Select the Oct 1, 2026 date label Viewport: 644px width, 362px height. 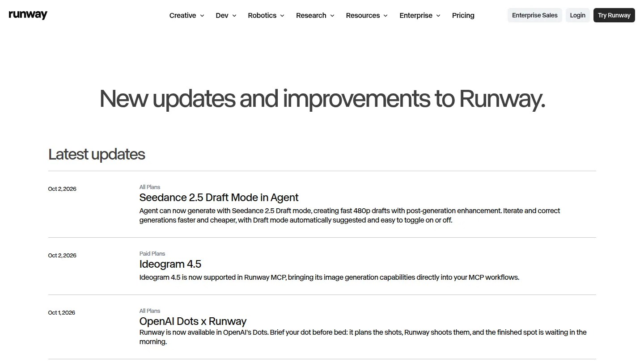point(62,313)
